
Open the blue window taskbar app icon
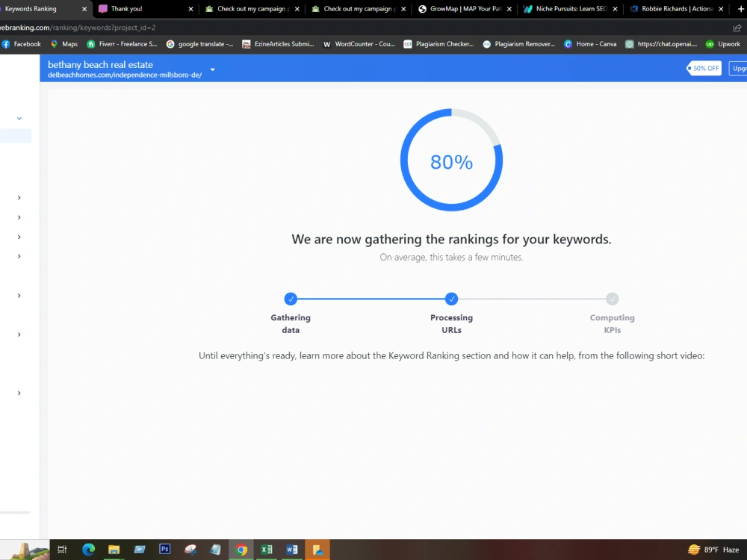point(140,550)
